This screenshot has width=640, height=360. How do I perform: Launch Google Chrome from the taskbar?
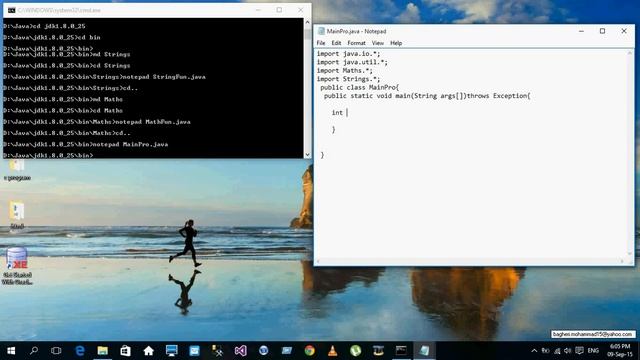[309, 351]
